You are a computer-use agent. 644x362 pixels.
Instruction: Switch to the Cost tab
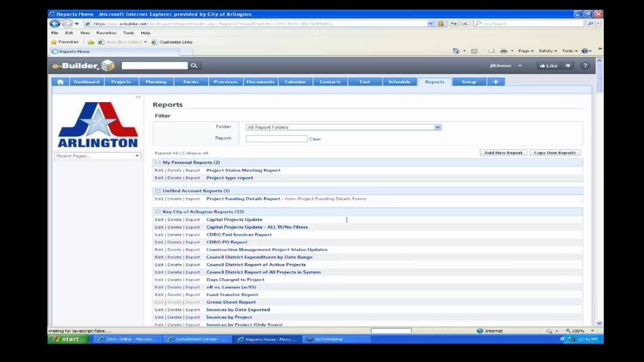pyautogui.click(x=365, y=82)
